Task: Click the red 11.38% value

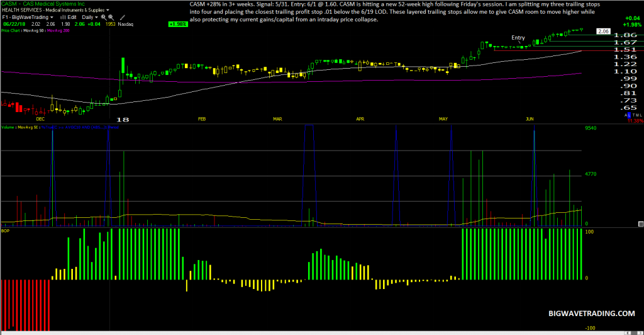Action: tap(635, 121)
